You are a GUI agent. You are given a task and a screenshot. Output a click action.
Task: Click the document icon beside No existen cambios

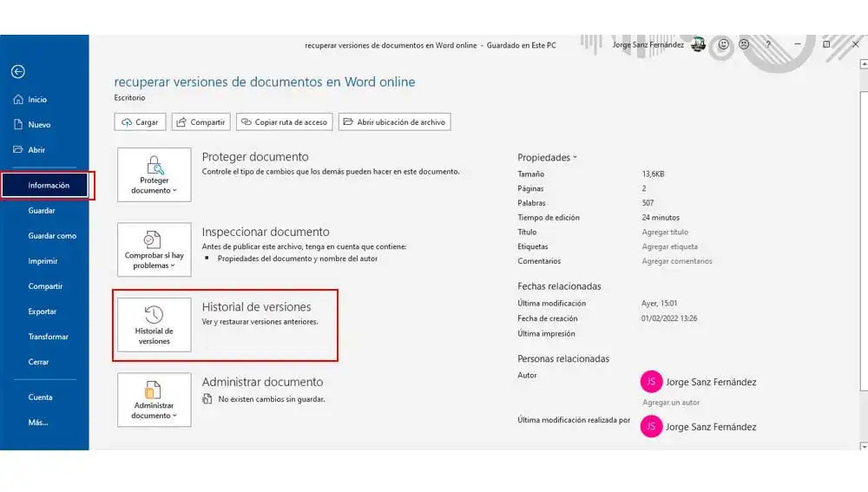pos(207,399)
